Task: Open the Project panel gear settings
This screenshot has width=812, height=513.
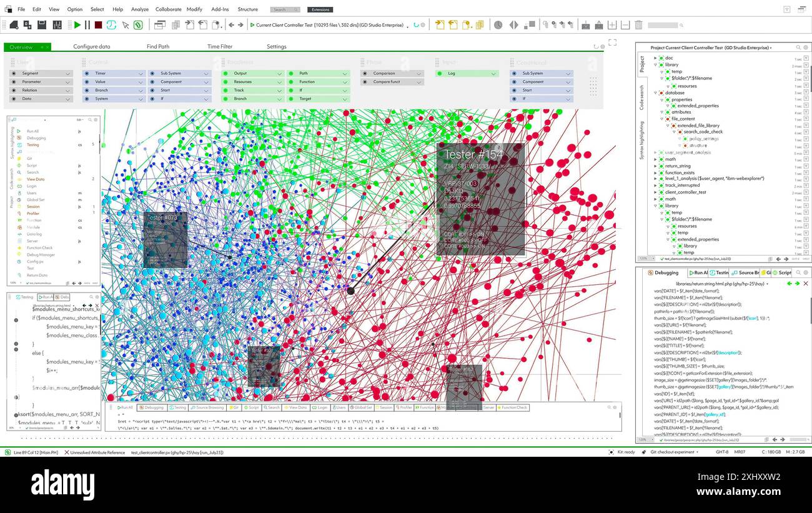Action: tap(805, 47)
